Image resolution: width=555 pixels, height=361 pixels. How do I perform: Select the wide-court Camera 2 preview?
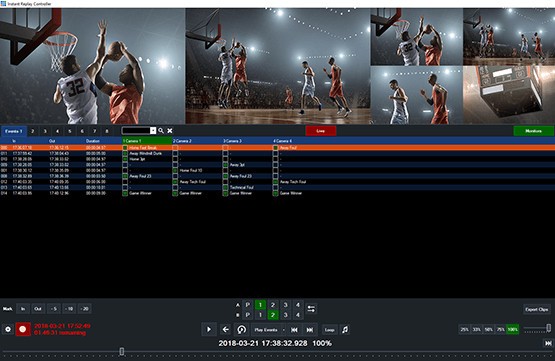point(278,66)
